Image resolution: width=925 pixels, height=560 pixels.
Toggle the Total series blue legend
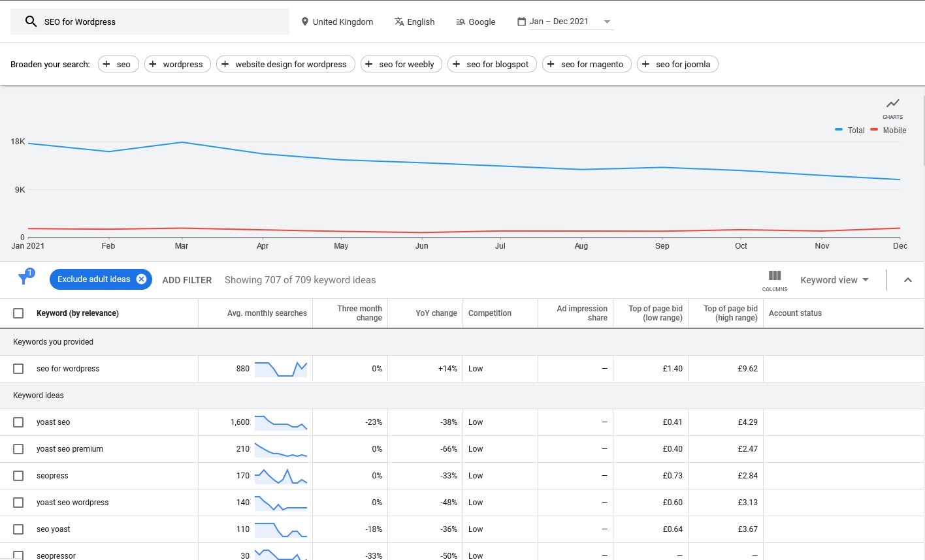[x=849, y=131]
